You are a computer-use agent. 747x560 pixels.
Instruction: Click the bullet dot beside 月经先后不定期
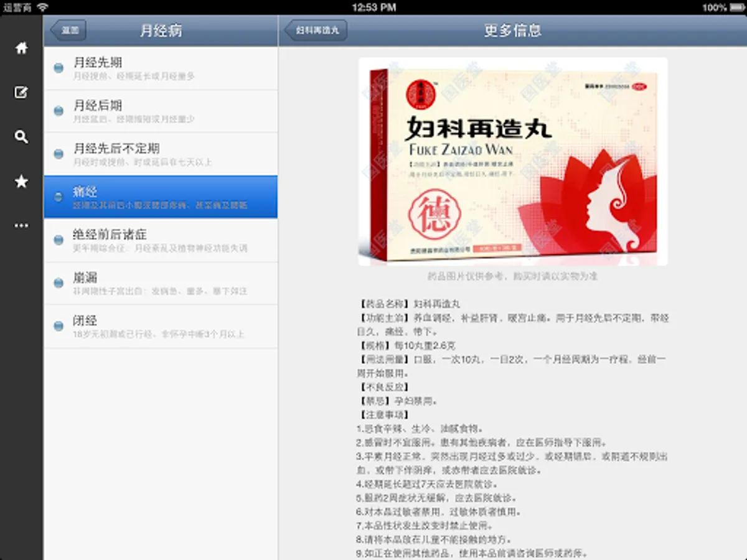59,154
